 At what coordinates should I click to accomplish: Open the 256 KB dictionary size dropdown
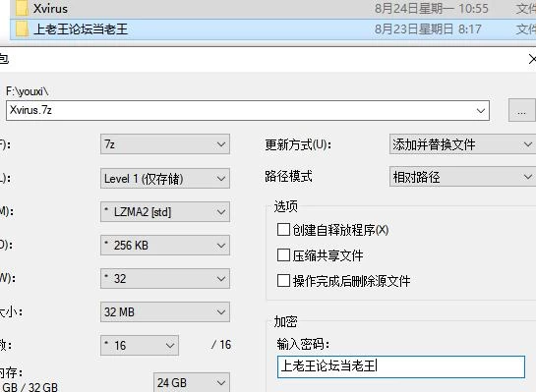click(x=165, y=246)
